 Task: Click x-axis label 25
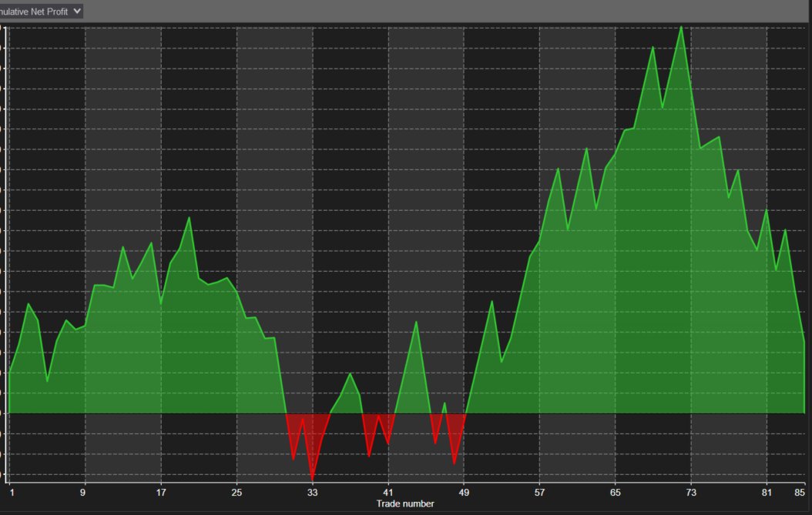[x=237, y=492]
